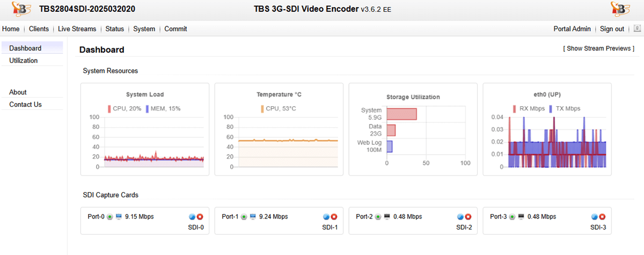
Task: Click the green status indicator for Port-0
Action: click(x=109, y=217)
